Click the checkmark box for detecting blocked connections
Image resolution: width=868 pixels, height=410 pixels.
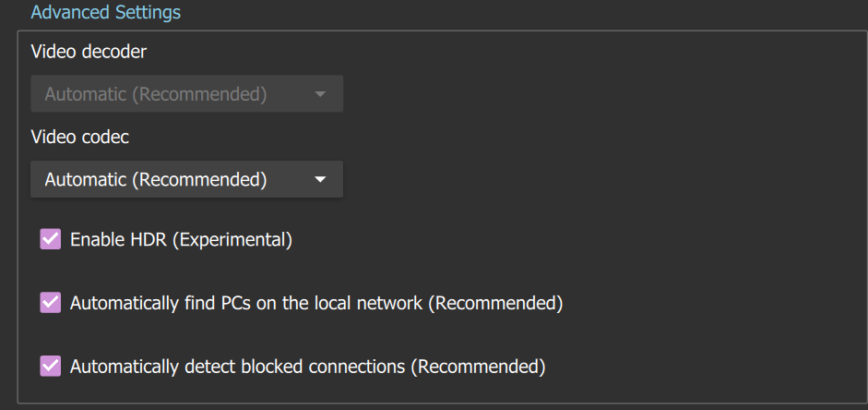(x=50, y=367)
